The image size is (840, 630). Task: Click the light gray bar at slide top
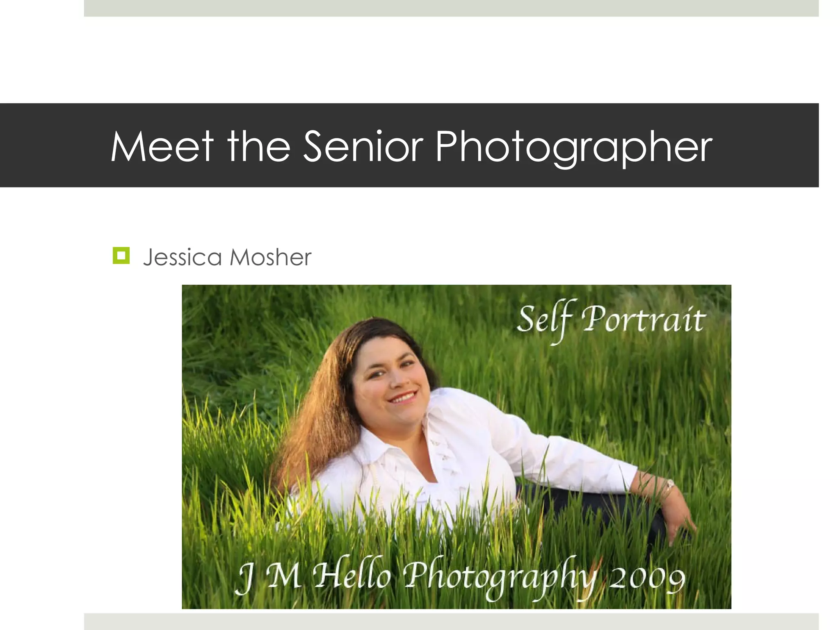click(451, 8)
